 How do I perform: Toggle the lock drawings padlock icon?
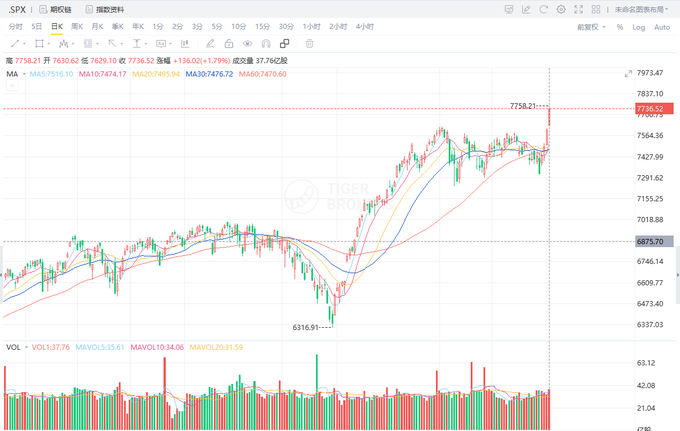pyautogui.click(x=229, y=43)
